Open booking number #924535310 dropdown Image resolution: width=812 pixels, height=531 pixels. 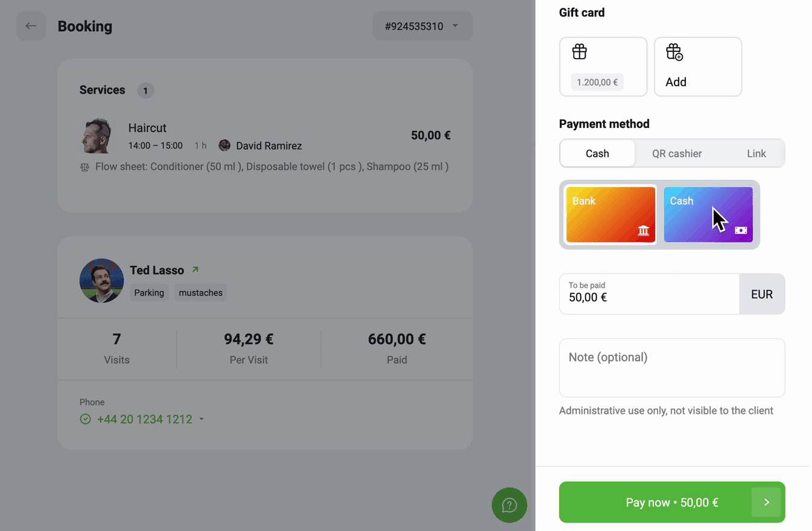click(422, 26)
